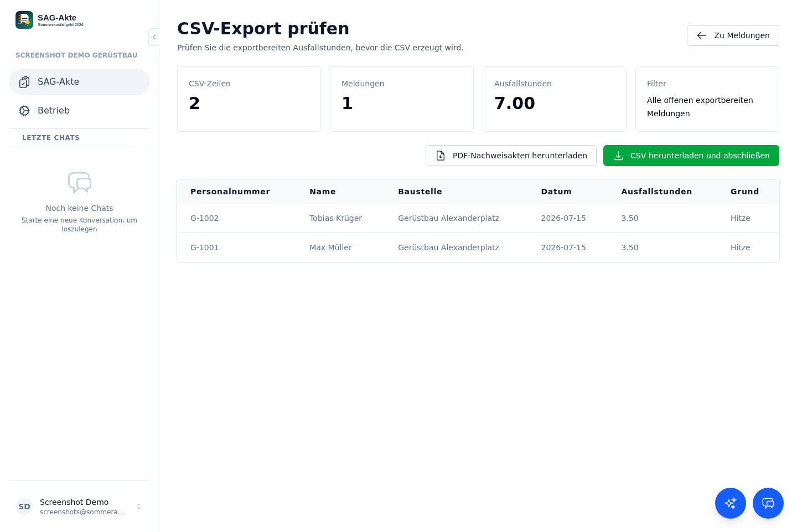797x532 pixels.
Task: Click the 3.50 hours in Max Müller row
Action: point(630,247)
